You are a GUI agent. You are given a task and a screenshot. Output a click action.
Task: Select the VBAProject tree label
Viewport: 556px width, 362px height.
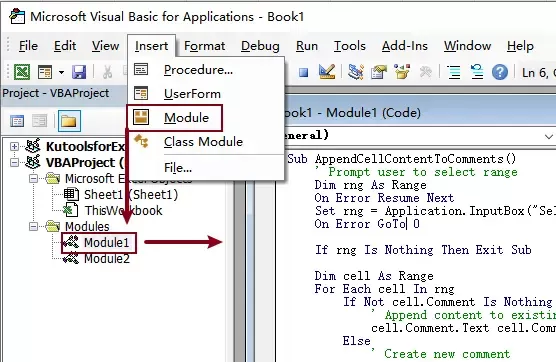click(x=85, y=162)
